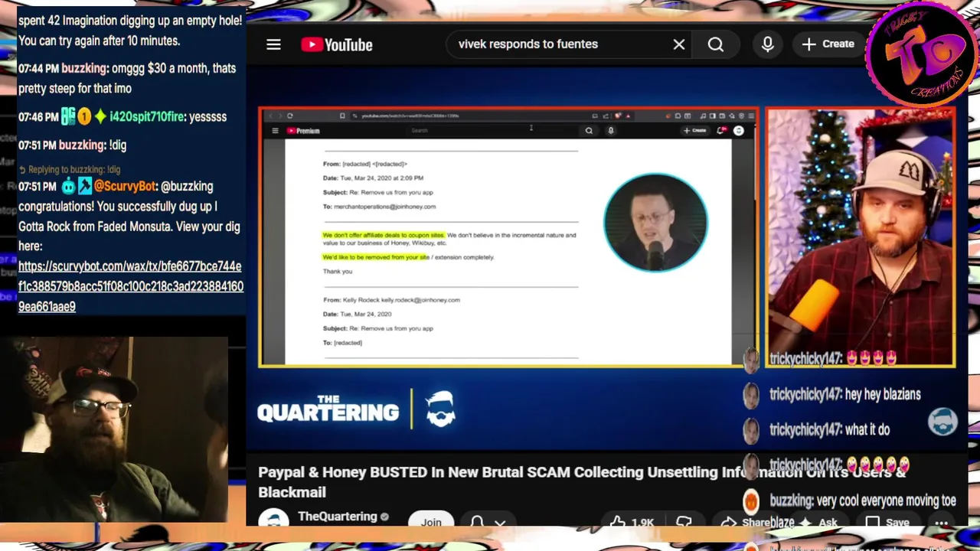The width and height of the screenshot is (980, 551).
Task: Dislike the video with thumbs down
Action: (684, 522)
